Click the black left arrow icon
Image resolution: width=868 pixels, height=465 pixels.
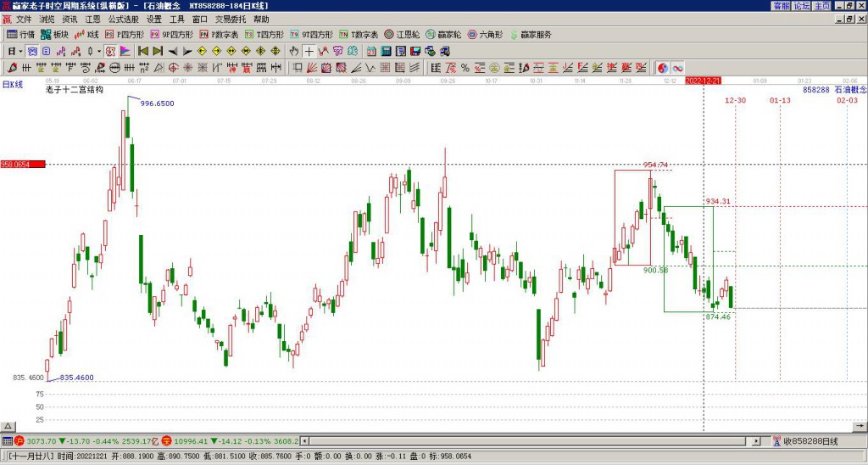click(173, 51)
